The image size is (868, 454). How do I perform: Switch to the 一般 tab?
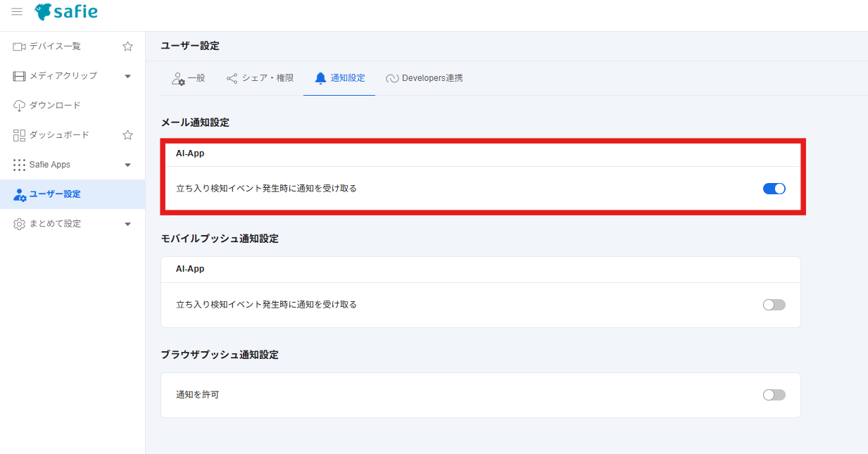click(x=188, y=78)
